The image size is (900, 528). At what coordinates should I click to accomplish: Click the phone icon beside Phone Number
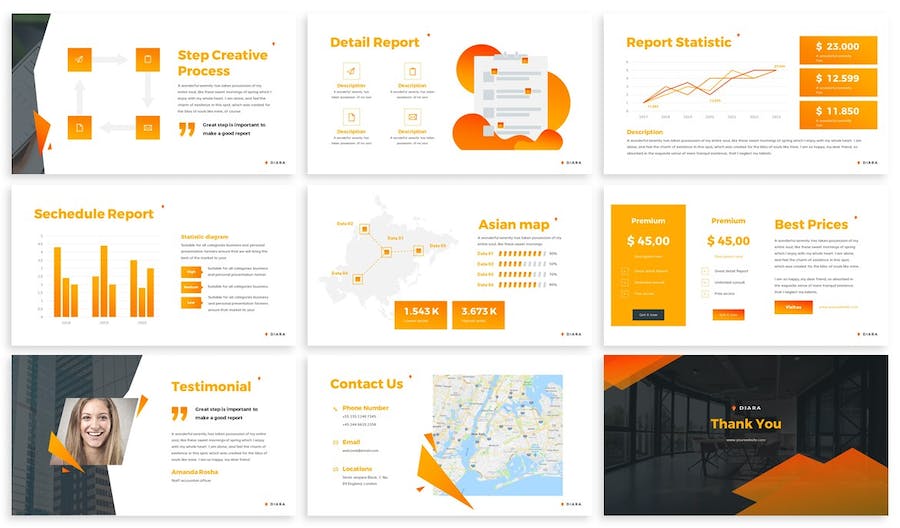point(335,409)
